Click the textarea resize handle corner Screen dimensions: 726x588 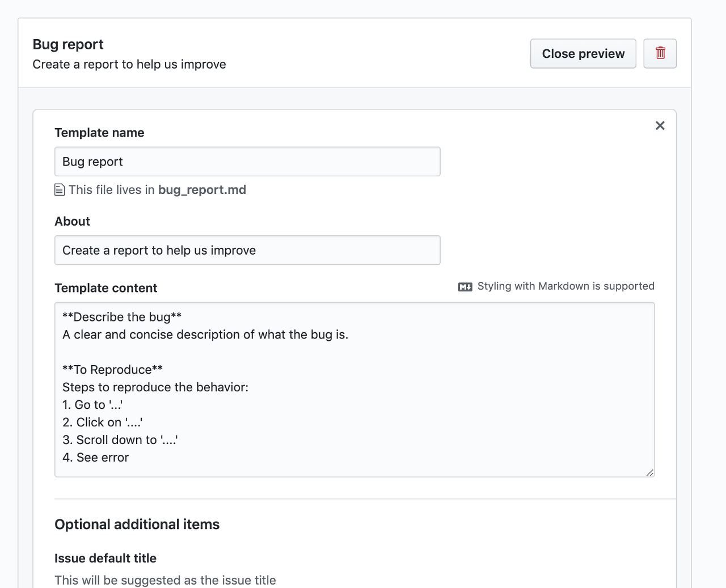[649, 472]
